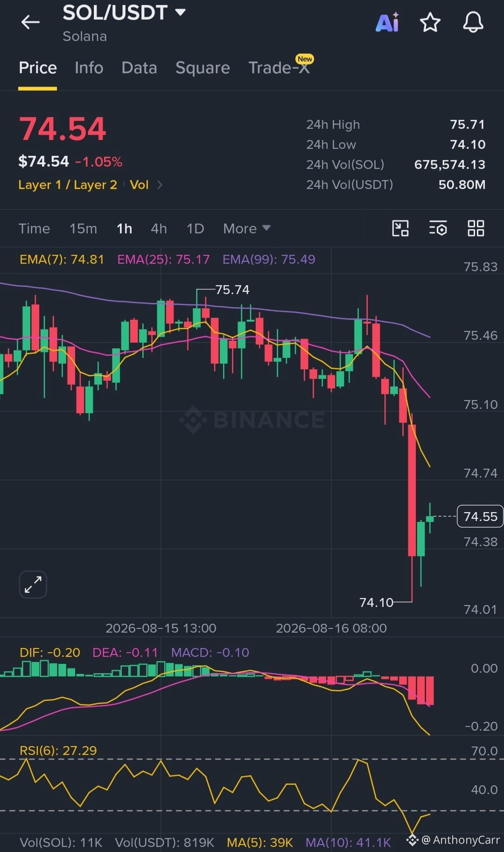Viewport: 504px width, 852px height.
Task: Tap the 24h Vol(SOL) value 675,574.13
Action: [450, 165]
